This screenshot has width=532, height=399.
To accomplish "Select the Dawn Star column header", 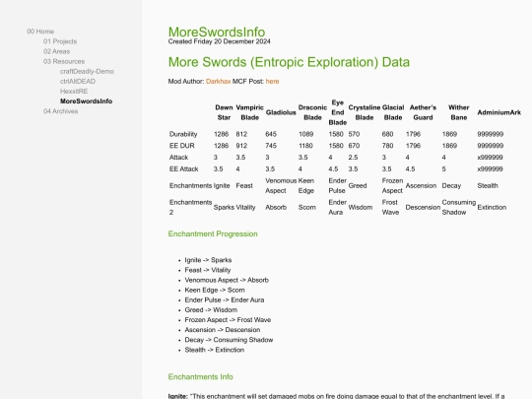I will (224, 112).
